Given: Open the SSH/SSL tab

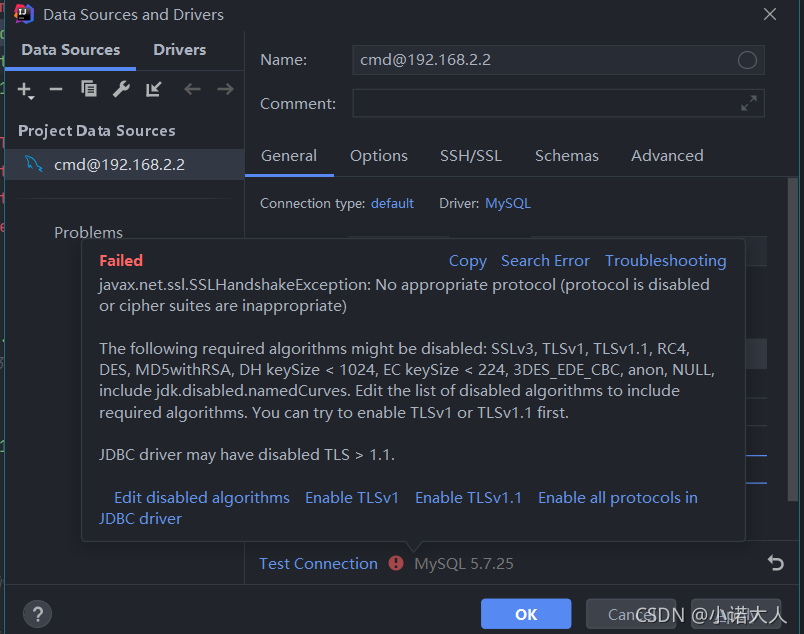Looking at the screenshot, I should point(471,155).
